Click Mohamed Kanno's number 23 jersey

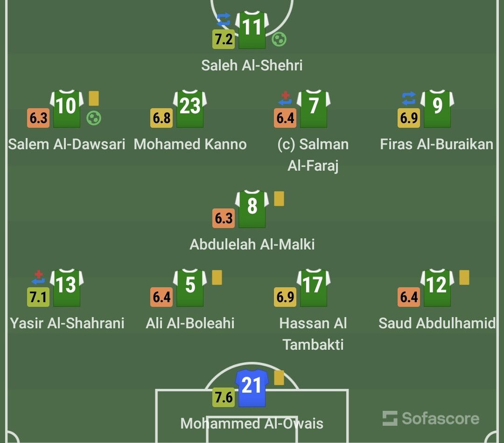click(x=190, y=109)
